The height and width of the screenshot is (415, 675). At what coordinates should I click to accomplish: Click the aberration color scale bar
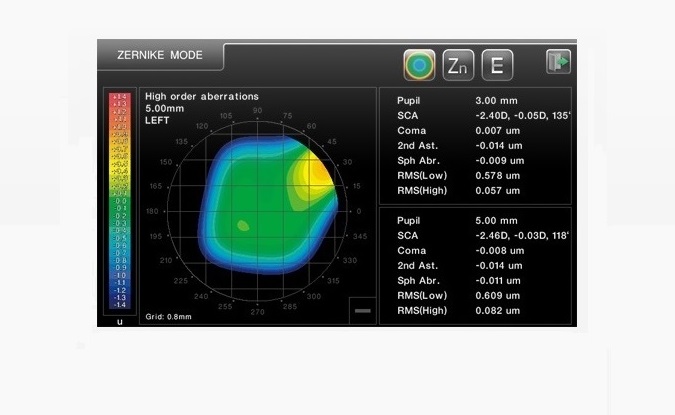120,201
